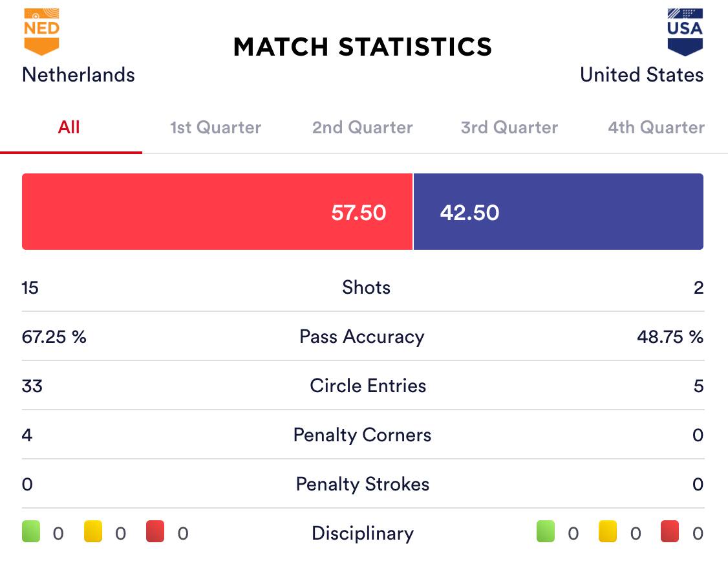This screenshot has height=572, width=728.
Task: Click United States yellow card icon
Action: [x=608, y=532]
